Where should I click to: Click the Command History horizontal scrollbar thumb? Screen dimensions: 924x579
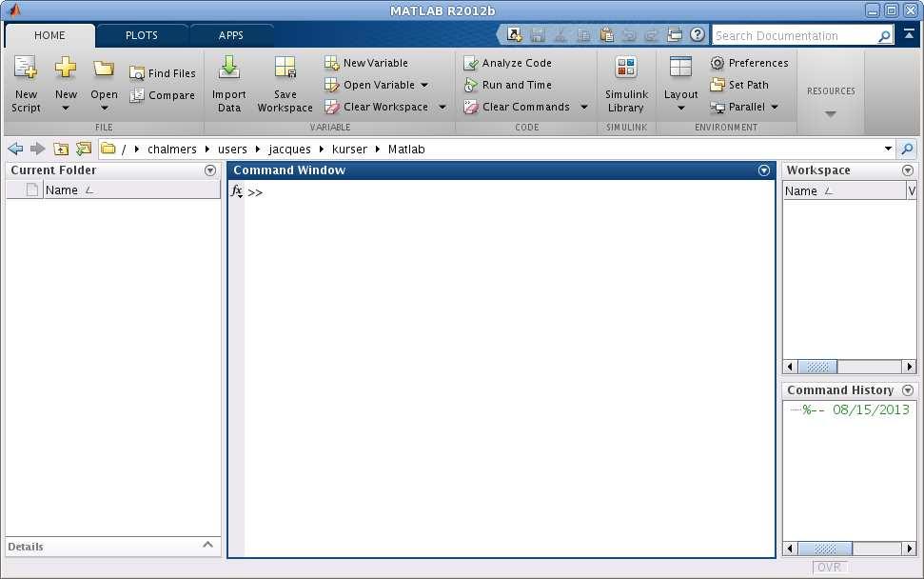coord(825,549)
